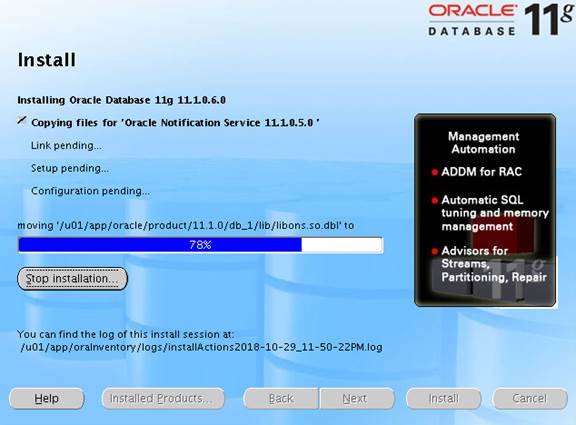Click the Management Automation info panel
The width and height of the screenshot is (576, 425).
point(485,210)
